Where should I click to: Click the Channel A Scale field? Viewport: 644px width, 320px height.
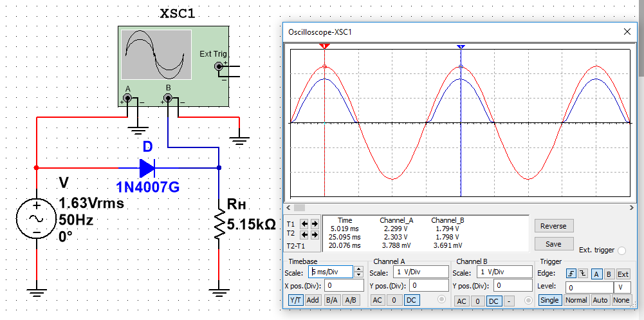(x=421, y=272)
